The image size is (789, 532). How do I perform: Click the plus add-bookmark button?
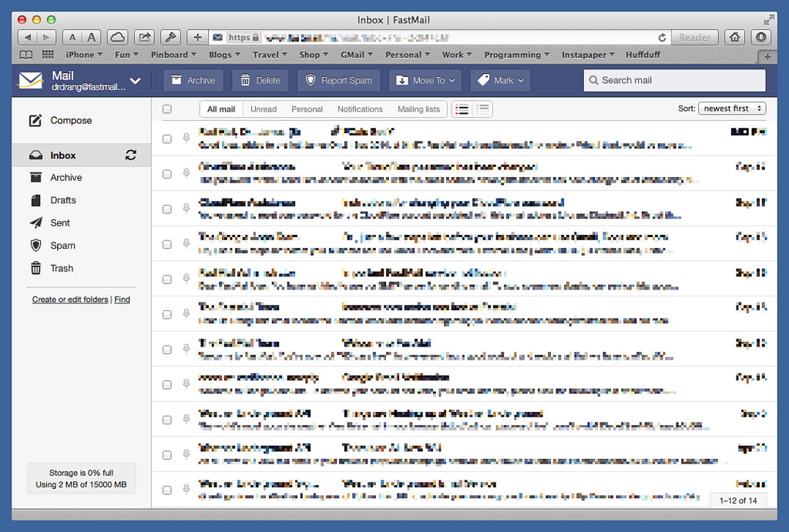click(x=198, y=37)
